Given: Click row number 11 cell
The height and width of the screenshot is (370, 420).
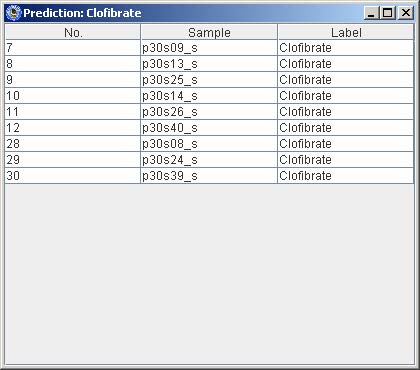Looking at the screenshot, I should pos(73,112).
